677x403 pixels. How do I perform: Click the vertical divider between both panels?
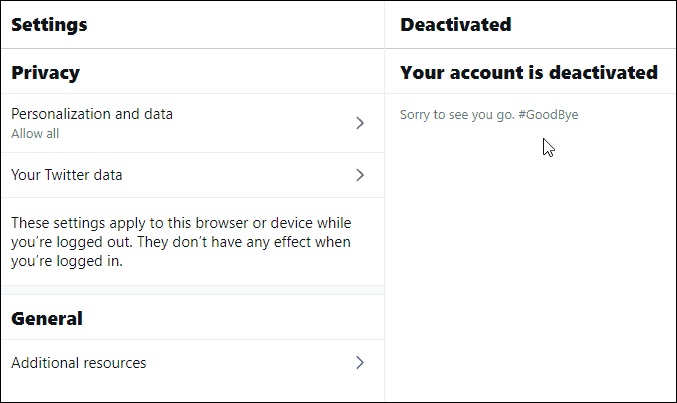(x=385, y=250)
